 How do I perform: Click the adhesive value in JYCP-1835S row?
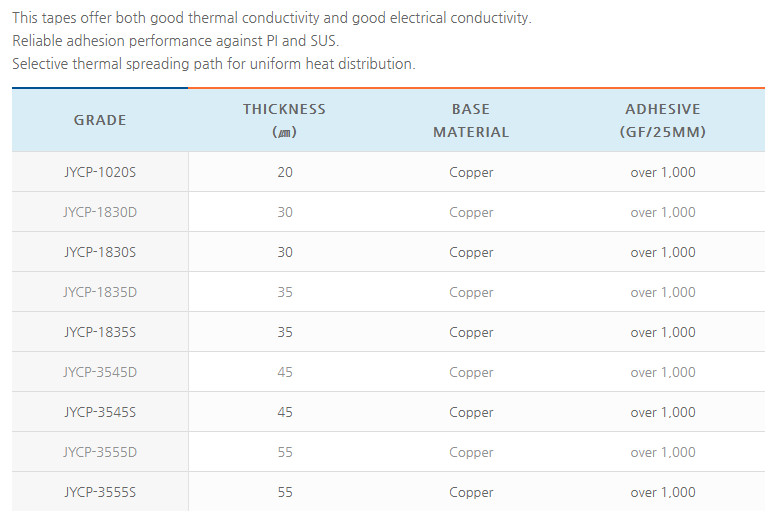[662, 332]
